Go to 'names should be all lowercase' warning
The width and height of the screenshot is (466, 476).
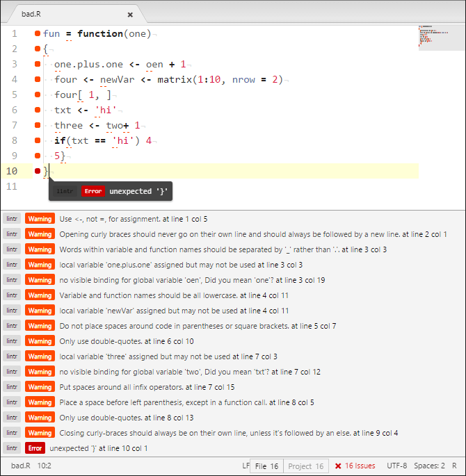(174, 295)
